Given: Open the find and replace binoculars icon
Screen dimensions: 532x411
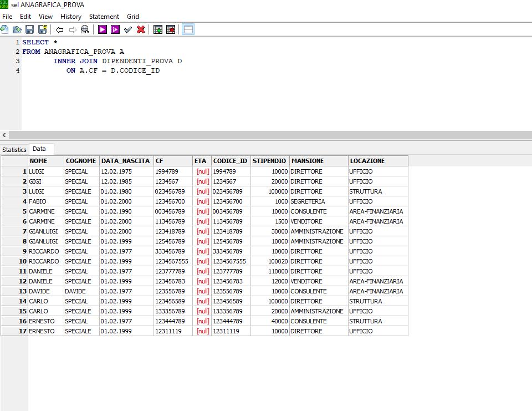Looking at the screenshot, I should (x=85, y=29).
